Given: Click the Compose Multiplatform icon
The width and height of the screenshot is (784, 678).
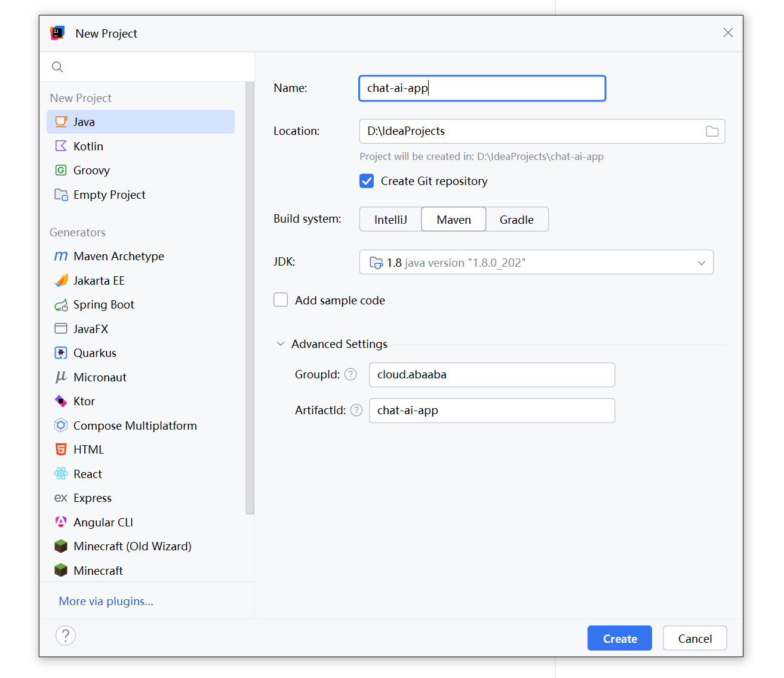Looking at the screenshot, I should pyautogui.click(x=61, y=426).
